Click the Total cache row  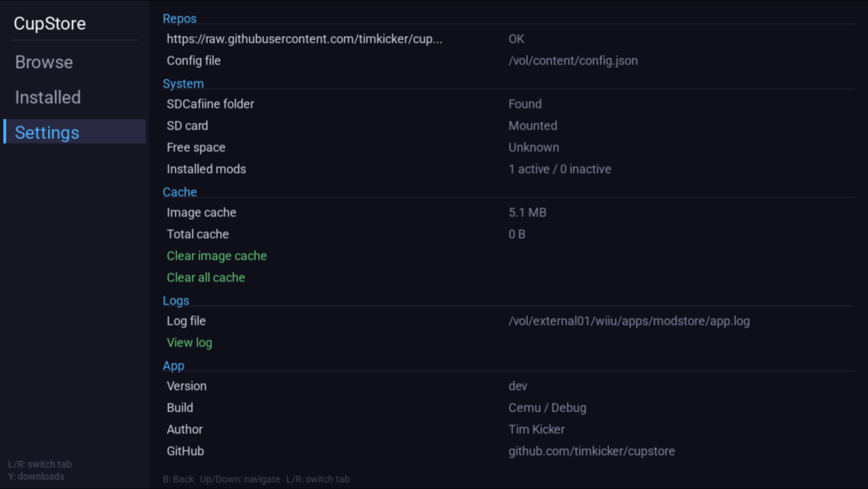coord(198,234)
